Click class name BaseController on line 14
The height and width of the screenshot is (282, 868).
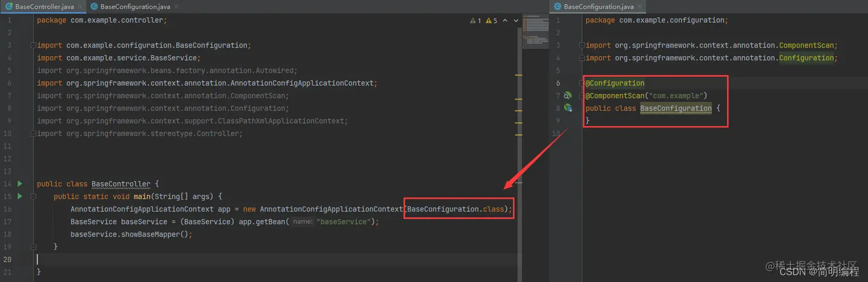tap(121, 184)
